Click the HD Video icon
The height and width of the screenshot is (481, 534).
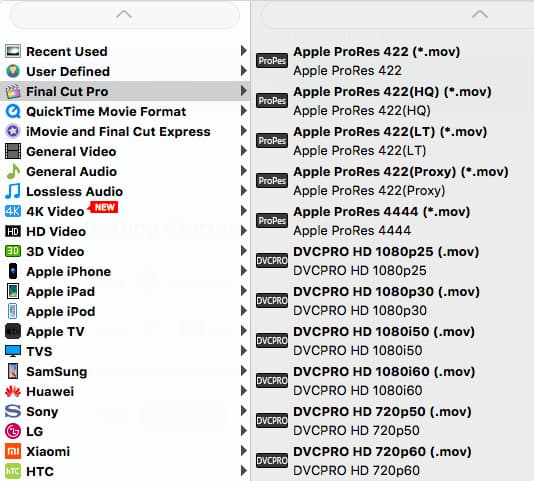(13, 231)
